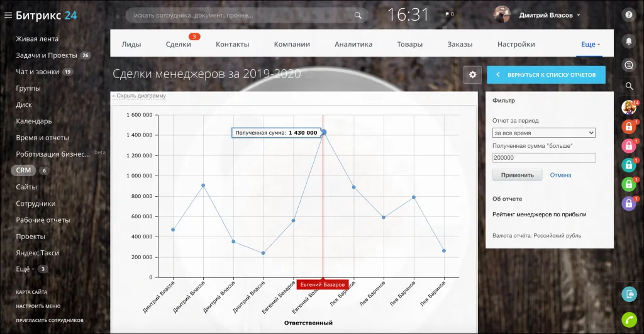Click the search magnifier in the right sidebar

(628, 86)
